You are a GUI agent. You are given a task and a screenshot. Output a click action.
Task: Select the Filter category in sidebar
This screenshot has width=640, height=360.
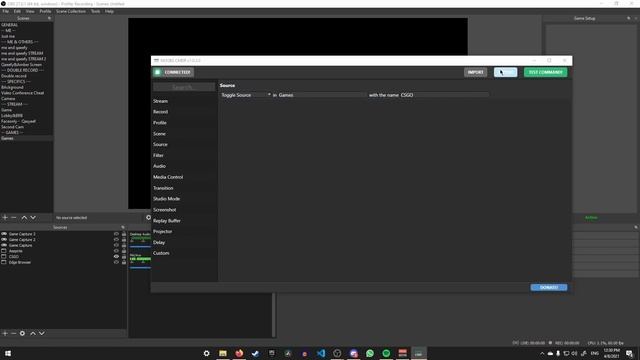point(158,155)
